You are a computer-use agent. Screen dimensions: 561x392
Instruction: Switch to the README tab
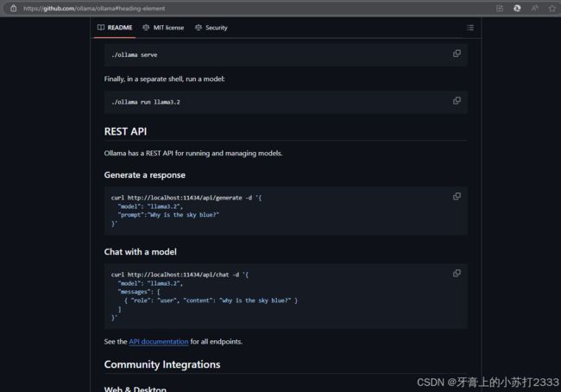tap(115, 28)
